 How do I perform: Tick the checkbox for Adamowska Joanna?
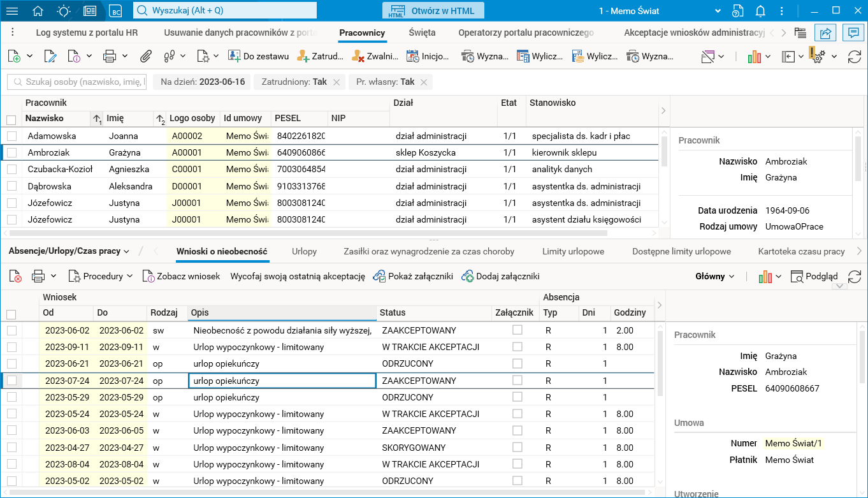(x=11, y=136)
